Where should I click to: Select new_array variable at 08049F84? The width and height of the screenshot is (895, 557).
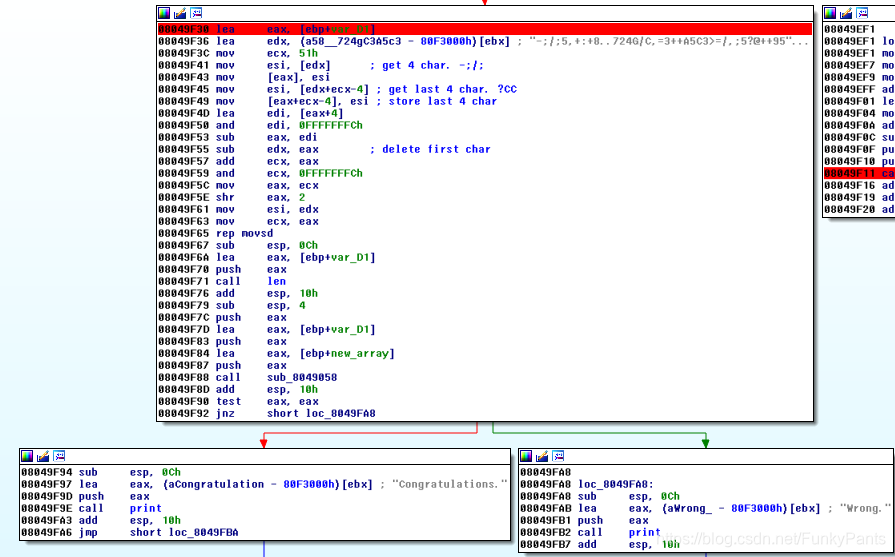(x=360, y=353)
